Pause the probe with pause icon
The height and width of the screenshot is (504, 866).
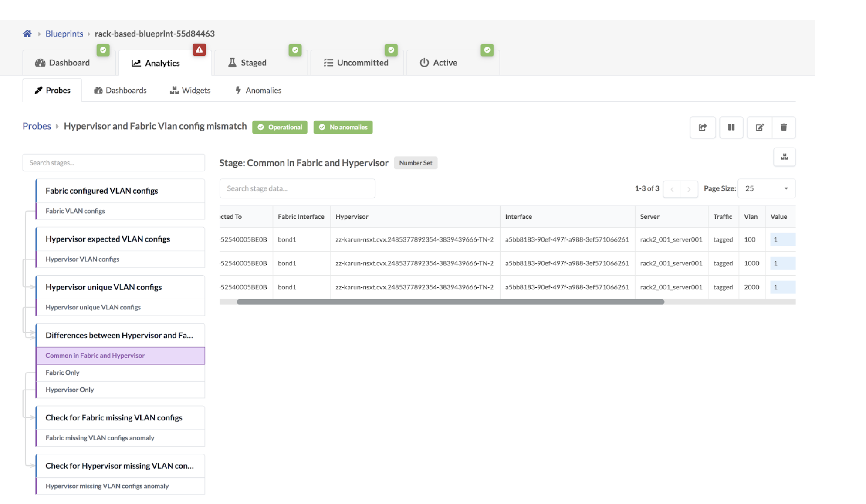pyautogui.click(x=731, y=127)
